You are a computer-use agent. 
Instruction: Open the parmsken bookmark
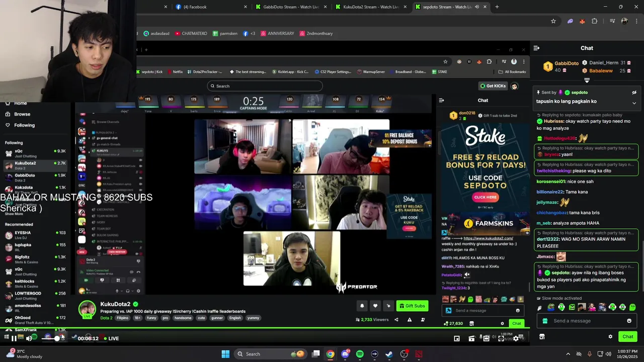pos(224,34)
